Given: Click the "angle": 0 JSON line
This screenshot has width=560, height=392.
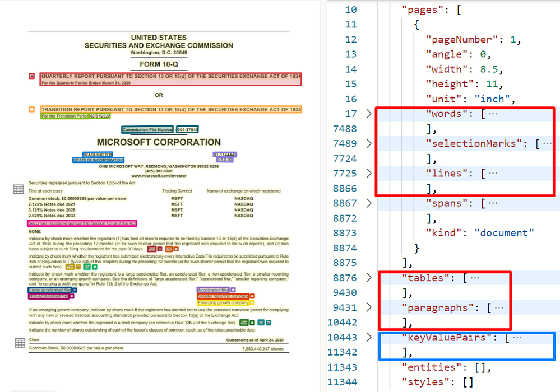Looking at the screenshot, I should point(458,54).
